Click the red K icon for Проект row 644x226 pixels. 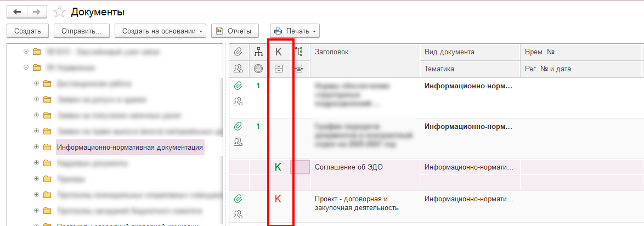(278, 199)
